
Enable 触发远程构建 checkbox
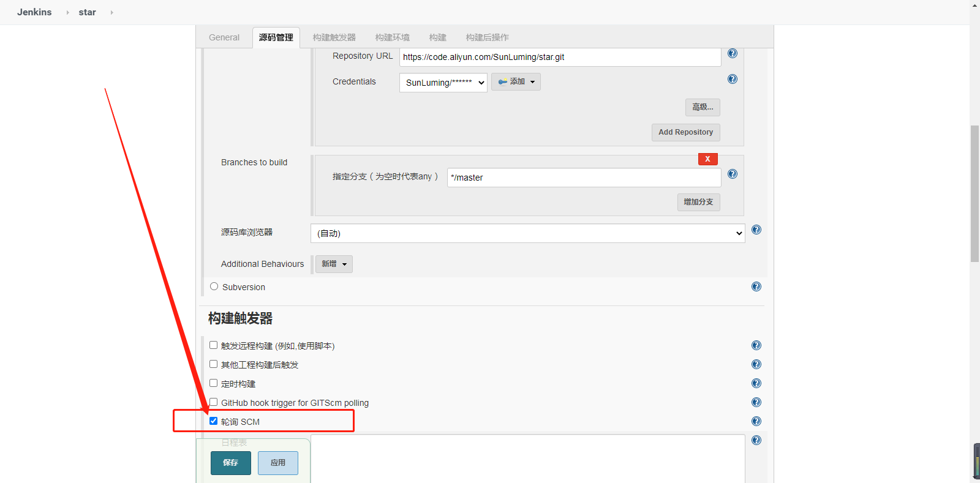[213, 345]
